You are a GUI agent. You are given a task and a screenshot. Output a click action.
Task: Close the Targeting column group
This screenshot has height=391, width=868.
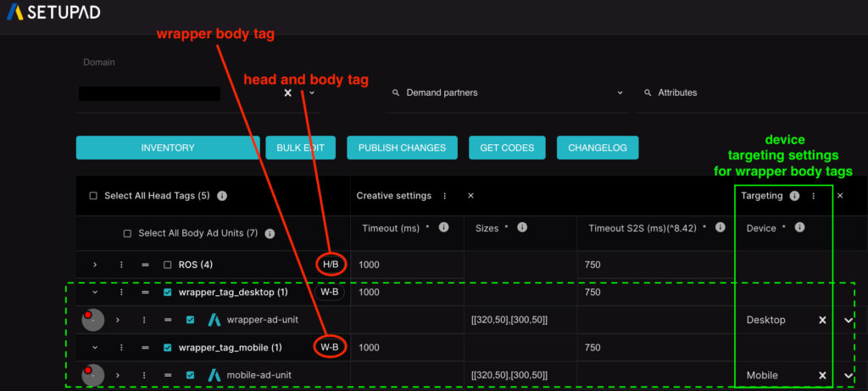pos(840,195)
